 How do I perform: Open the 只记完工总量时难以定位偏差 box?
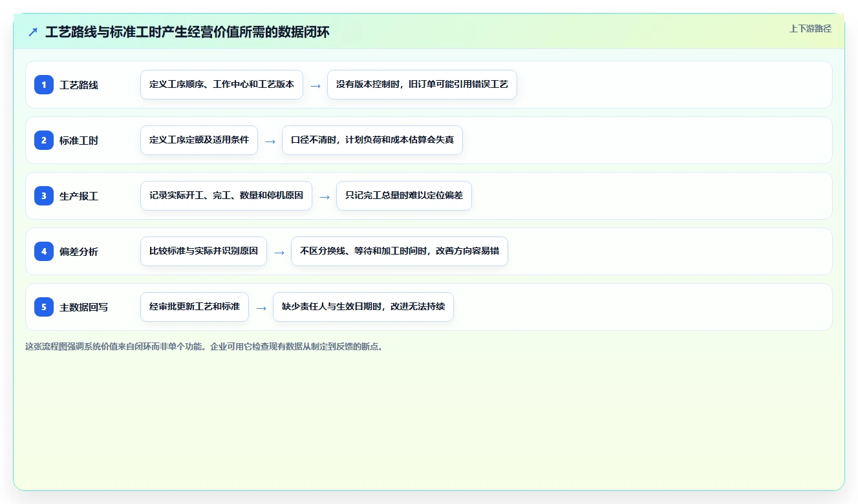pyautogui.click(x=404, y=196)
